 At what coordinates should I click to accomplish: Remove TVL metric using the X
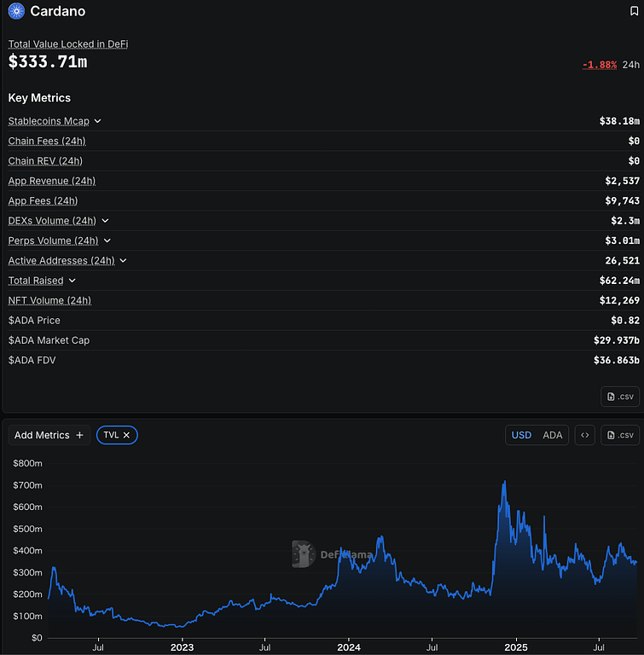click(126, 435)
